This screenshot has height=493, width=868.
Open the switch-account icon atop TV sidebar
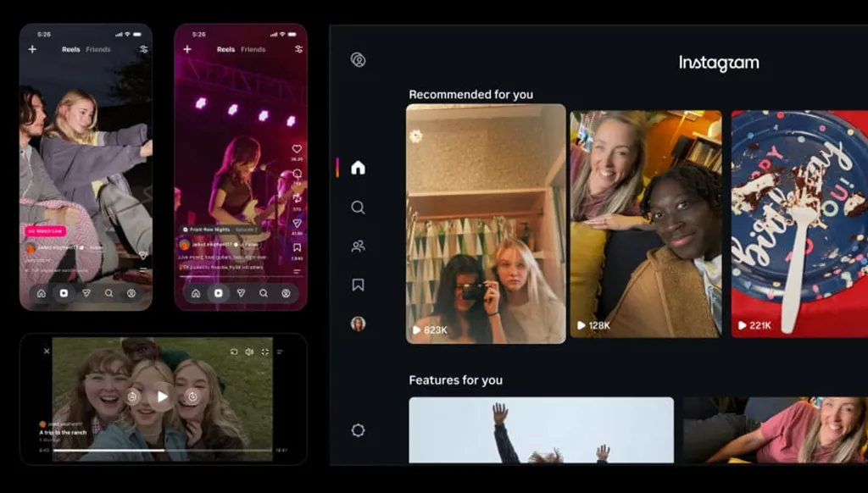tap(359, 60)
